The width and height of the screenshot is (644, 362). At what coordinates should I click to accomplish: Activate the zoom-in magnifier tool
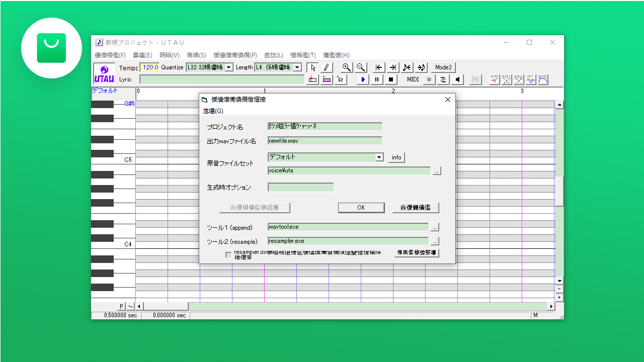346,67
